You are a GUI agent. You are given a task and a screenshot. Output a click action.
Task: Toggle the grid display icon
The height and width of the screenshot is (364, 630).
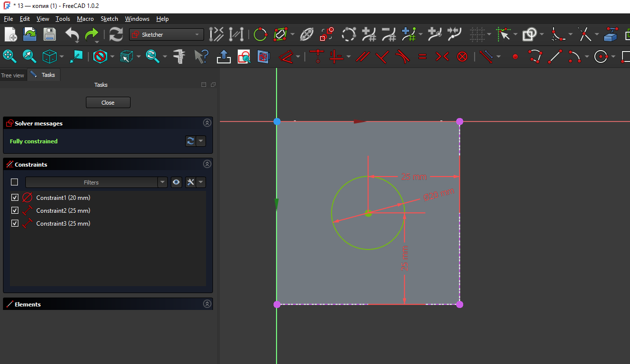(477, 34)
